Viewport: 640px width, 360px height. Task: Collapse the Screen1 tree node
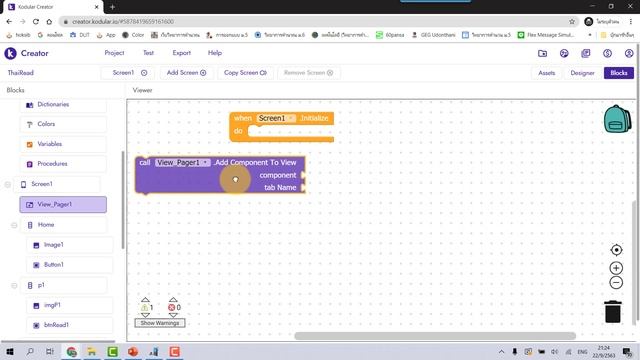tap(8, 184)
